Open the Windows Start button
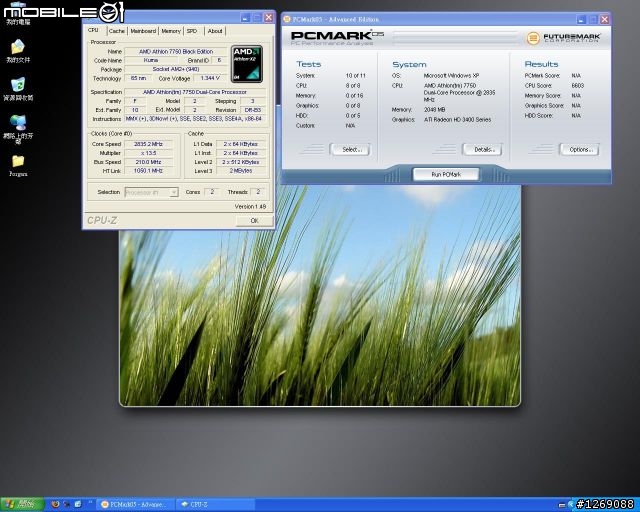The image size is (640, 512). pos(23,504)
